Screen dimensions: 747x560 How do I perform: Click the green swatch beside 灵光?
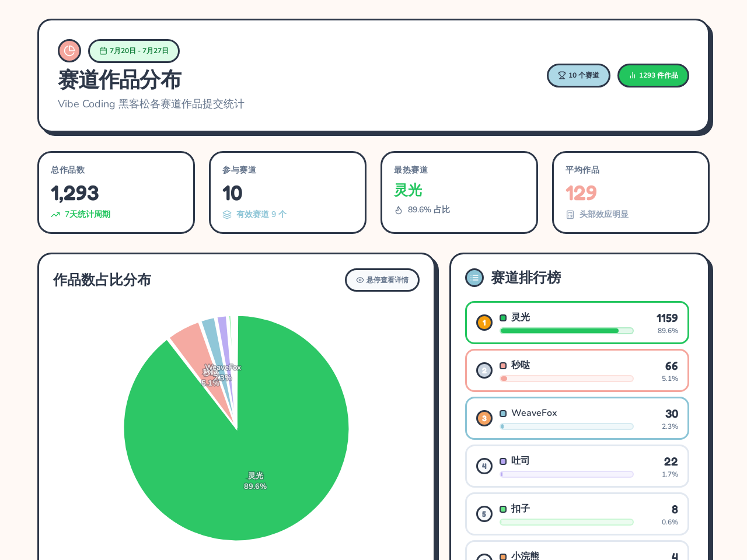pos(503,318)
